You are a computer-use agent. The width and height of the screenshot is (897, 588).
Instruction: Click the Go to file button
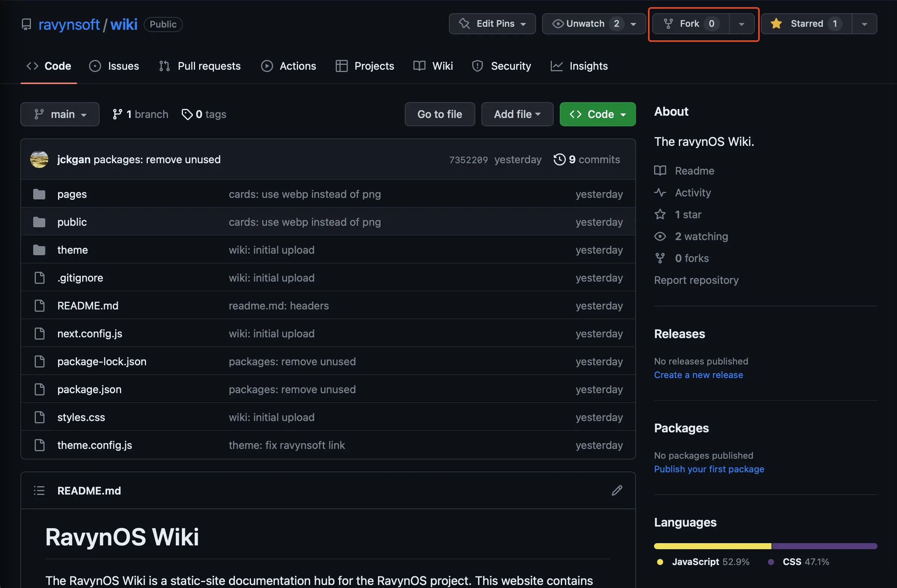click(439, 114)
